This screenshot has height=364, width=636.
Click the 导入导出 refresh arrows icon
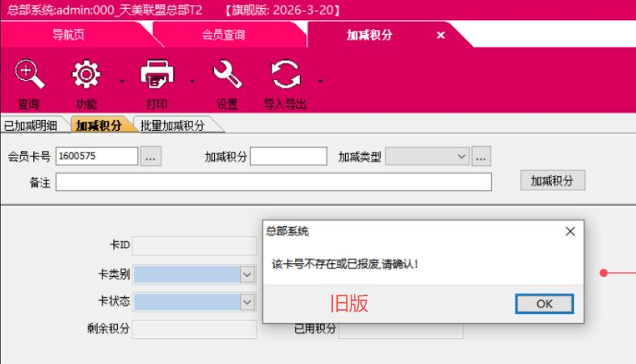(x=285, y=74)
